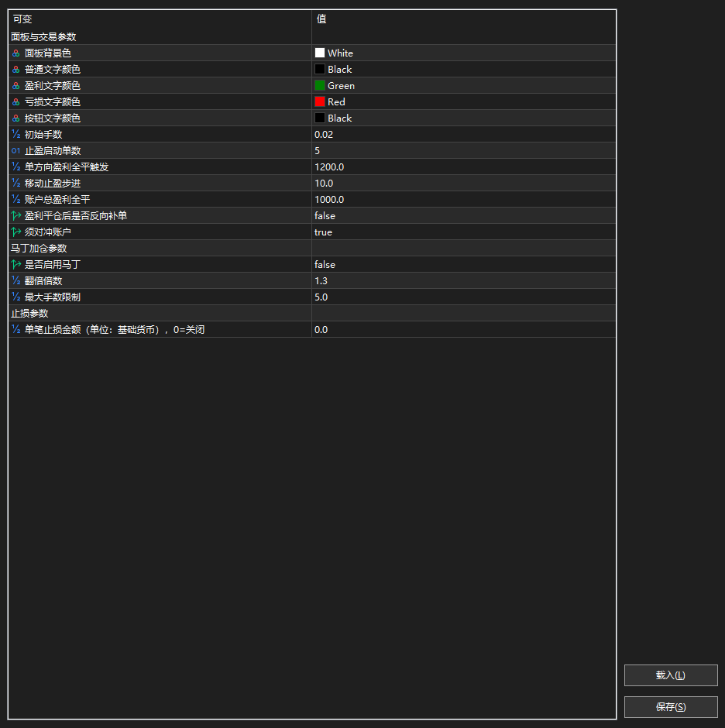
Task: Select the 翻倍倍数 parameter name
Action: 43,281
